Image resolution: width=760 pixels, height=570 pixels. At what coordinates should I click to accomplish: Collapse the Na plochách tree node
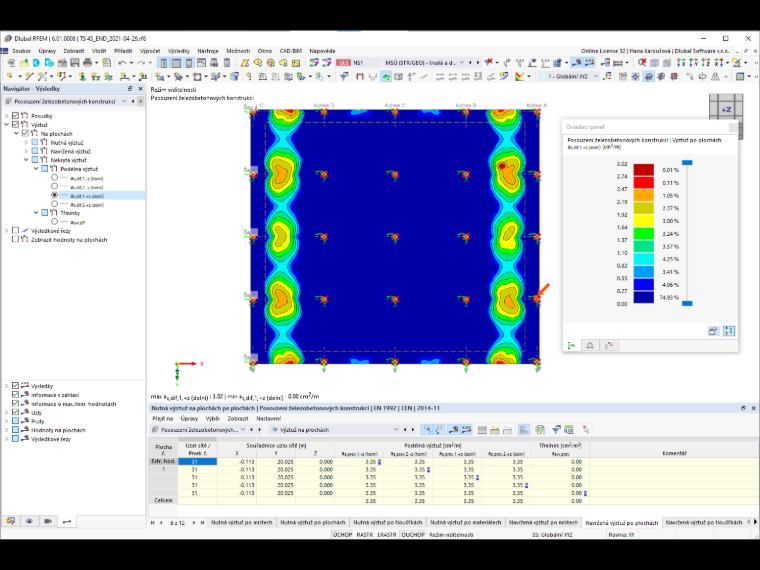point(16,133)
